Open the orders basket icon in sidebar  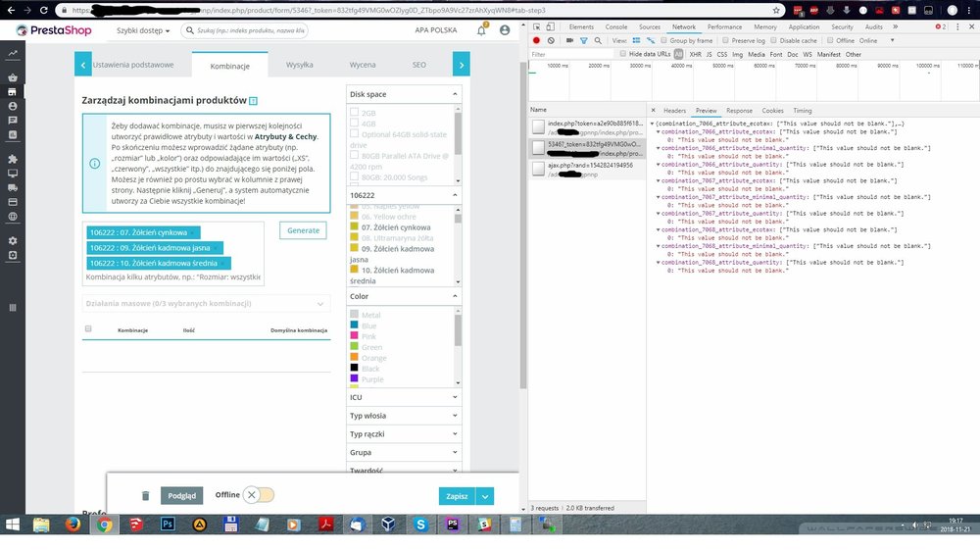(13, 77)
